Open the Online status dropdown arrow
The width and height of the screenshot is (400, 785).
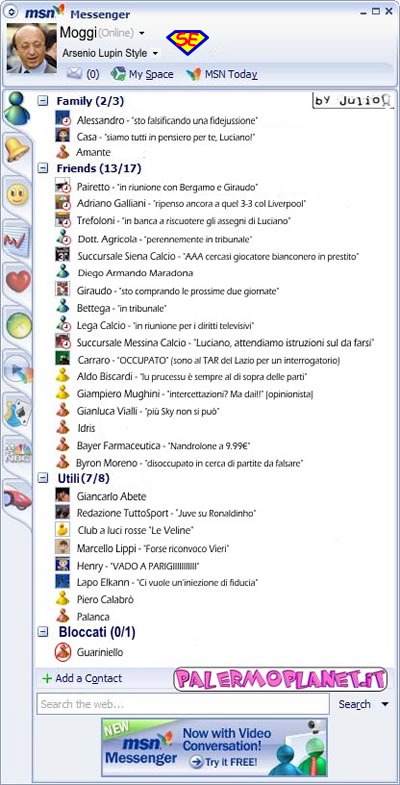(142, 33)
